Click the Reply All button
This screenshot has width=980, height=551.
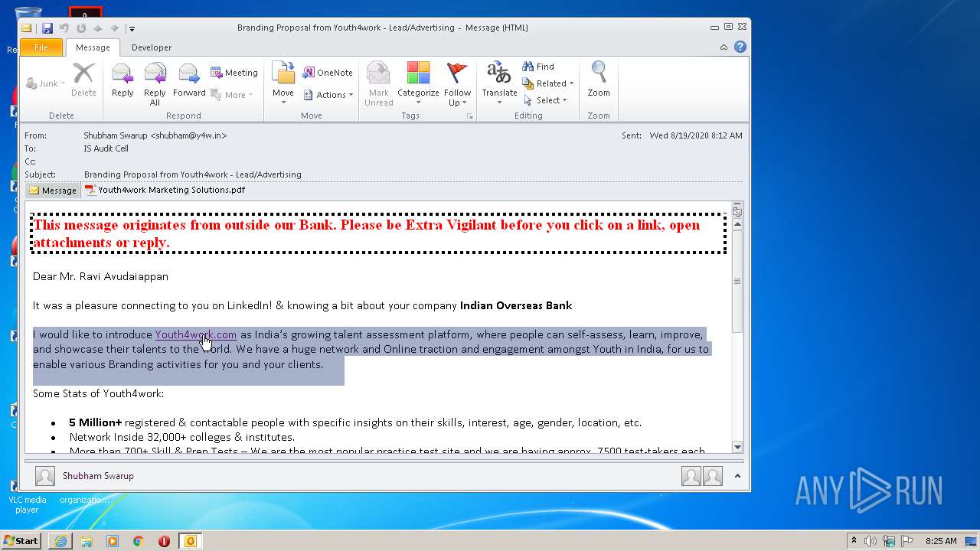point(155,83)
